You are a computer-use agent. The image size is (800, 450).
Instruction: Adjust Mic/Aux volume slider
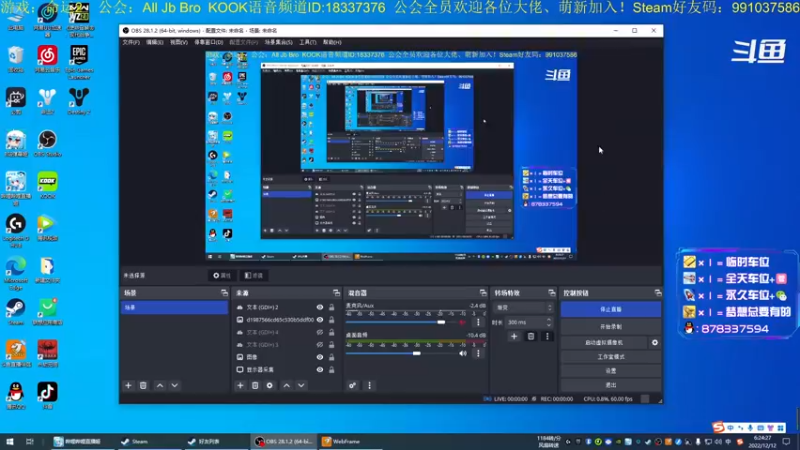[441, 322]
